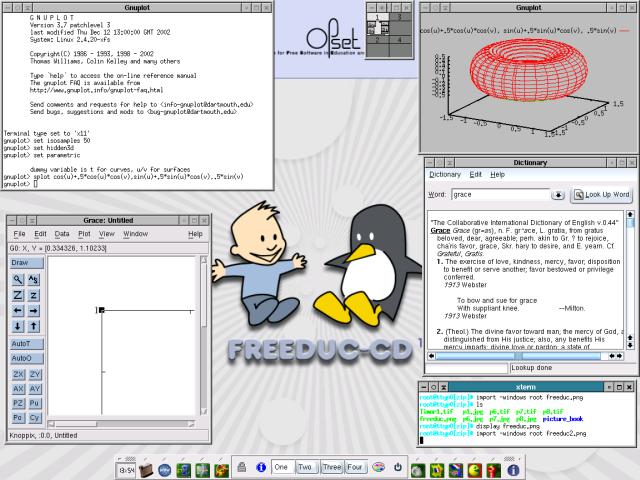
Task: Click the Grace canvas horizontal scrollbar
Action: (121, 424)
